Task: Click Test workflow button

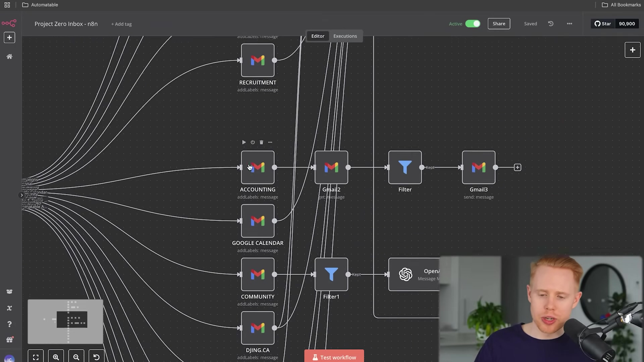Action: pyautogui.click(x=334, y=357)
